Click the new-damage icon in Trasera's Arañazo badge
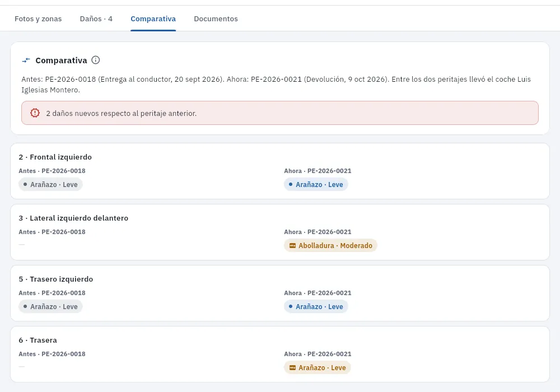The width and height of the screenshot is (560, 392). (x=292, y=368)
